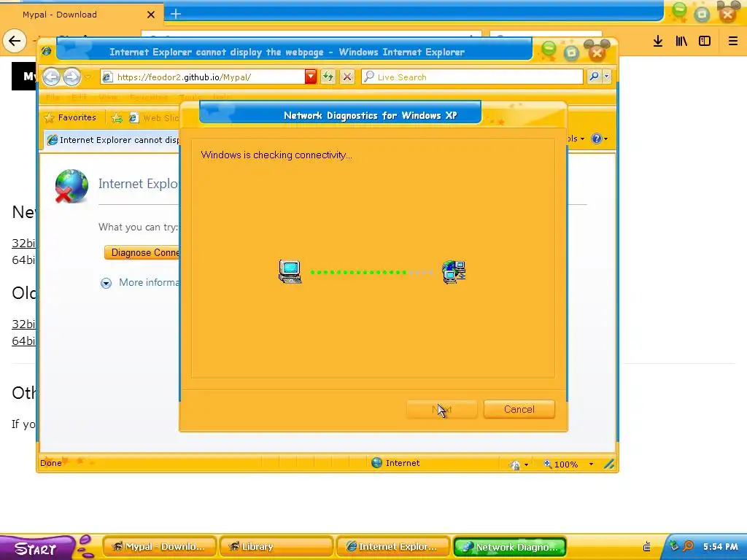
Task: Click the network globe computers icon
Action: (454, 273)
